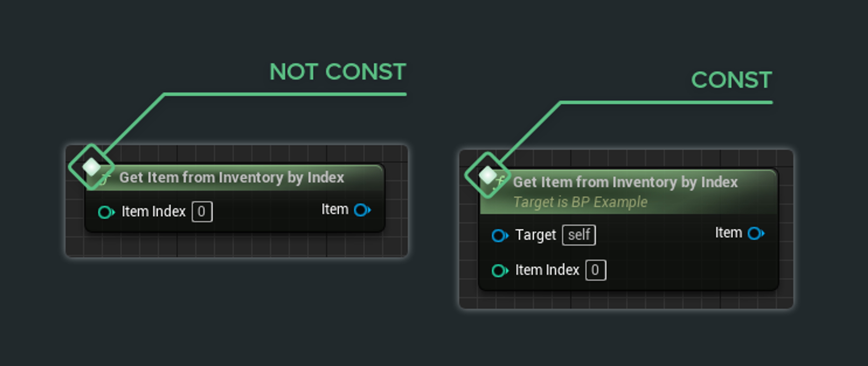Click the white diamond pin on the BP Example node
This screenshot has width=868, height=366.
pyautogui.click(x=488, y=175)
